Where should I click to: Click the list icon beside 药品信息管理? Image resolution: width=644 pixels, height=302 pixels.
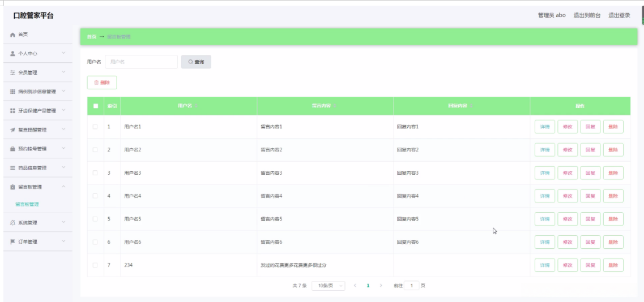click(x=12, y=168)
